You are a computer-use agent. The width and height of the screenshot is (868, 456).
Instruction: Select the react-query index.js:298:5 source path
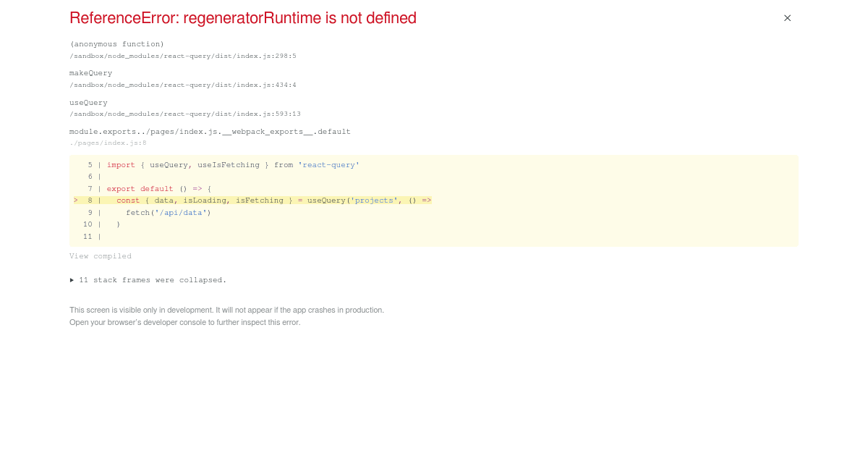coord(183,56)
